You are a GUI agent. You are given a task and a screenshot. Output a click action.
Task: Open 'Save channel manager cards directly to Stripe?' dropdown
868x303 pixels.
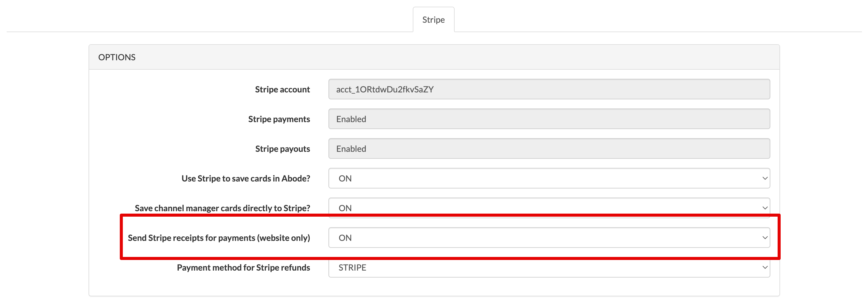pos(549,208)
